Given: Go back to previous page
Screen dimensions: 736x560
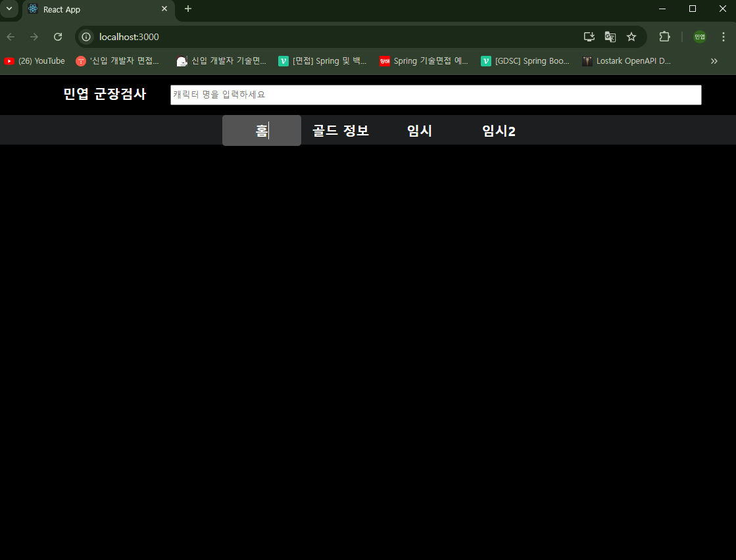Looking at the screenshot, I should pos(11,37).
